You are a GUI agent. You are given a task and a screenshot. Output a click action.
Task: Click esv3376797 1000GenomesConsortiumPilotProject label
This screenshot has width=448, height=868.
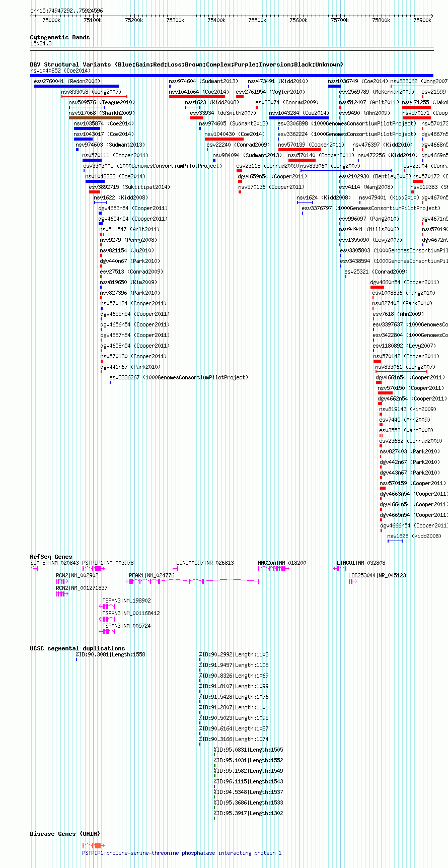(371, 208)
